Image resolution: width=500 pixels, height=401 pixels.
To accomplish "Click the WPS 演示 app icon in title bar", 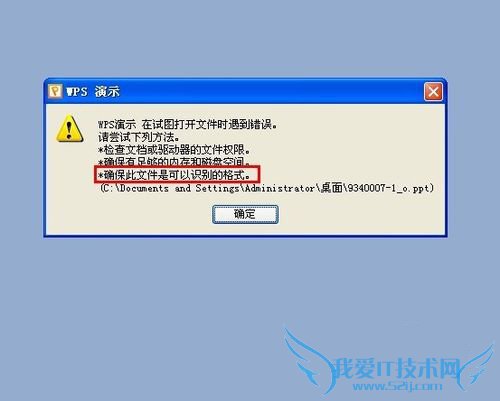I will (55, 91).
